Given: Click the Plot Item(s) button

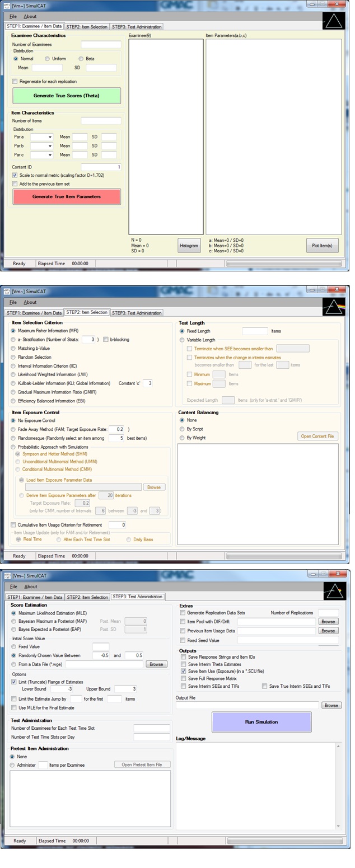Looking at the screenshot, I should coord(322,246).
